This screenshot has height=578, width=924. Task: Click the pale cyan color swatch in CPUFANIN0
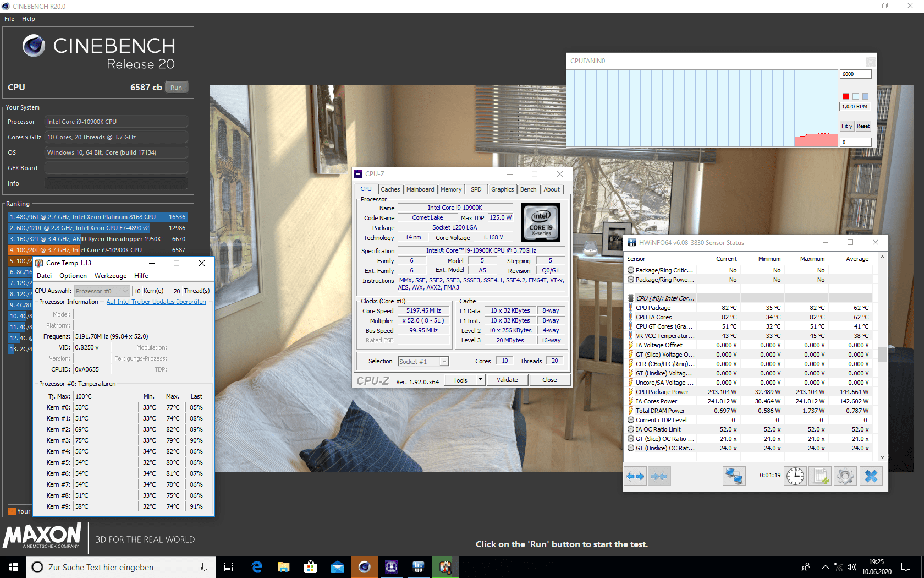[x=855, y=96]
